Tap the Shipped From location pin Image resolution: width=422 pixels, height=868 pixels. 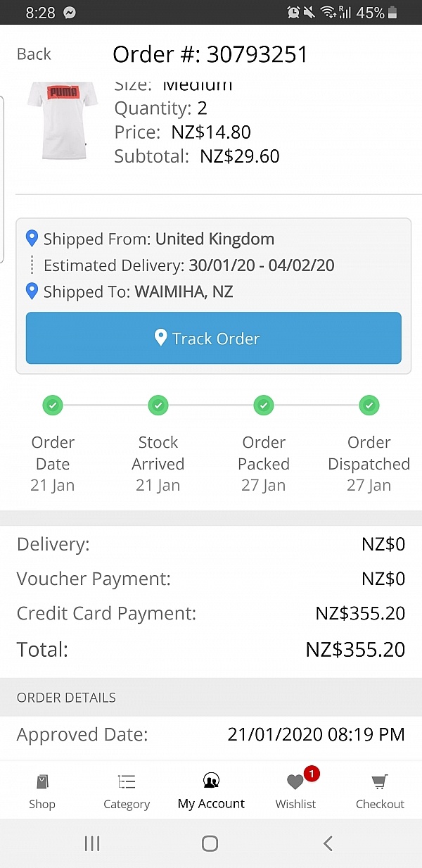pos(32,239)
